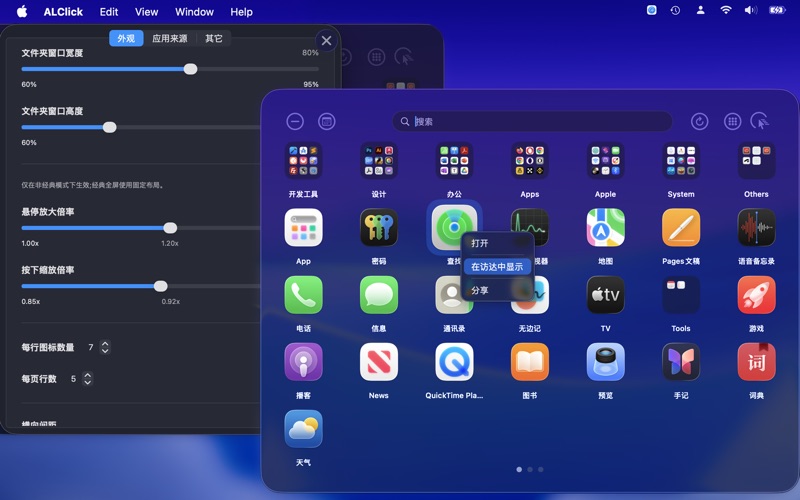This screenshot has width=800, height=500.
Task: Switch to the 外观 tab
Action: click(126, 38)
